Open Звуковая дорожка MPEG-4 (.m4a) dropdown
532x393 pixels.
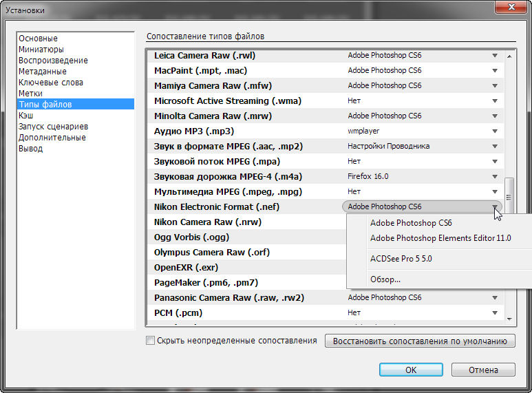click(x=495, y=176)
